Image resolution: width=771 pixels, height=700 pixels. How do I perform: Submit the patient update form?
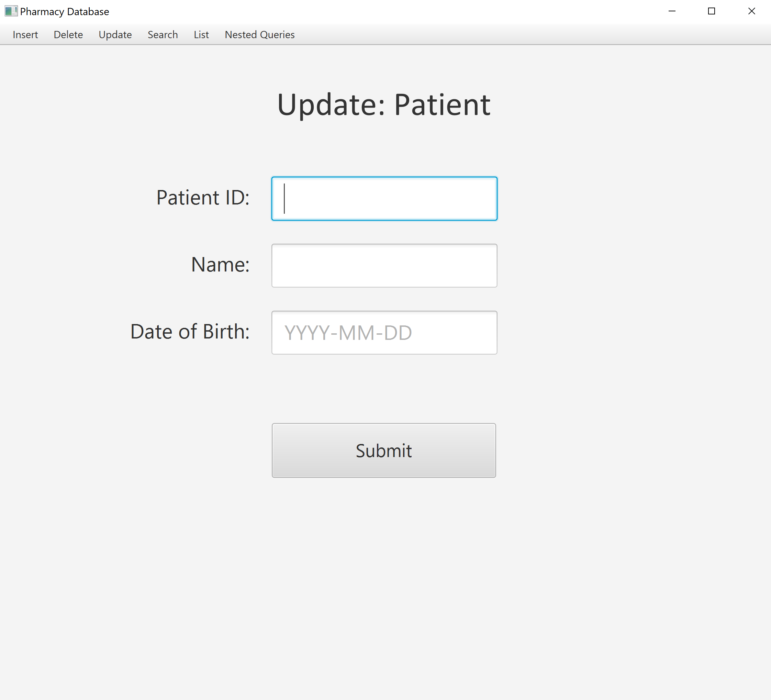pyautogui.click(x=383, y=451)
